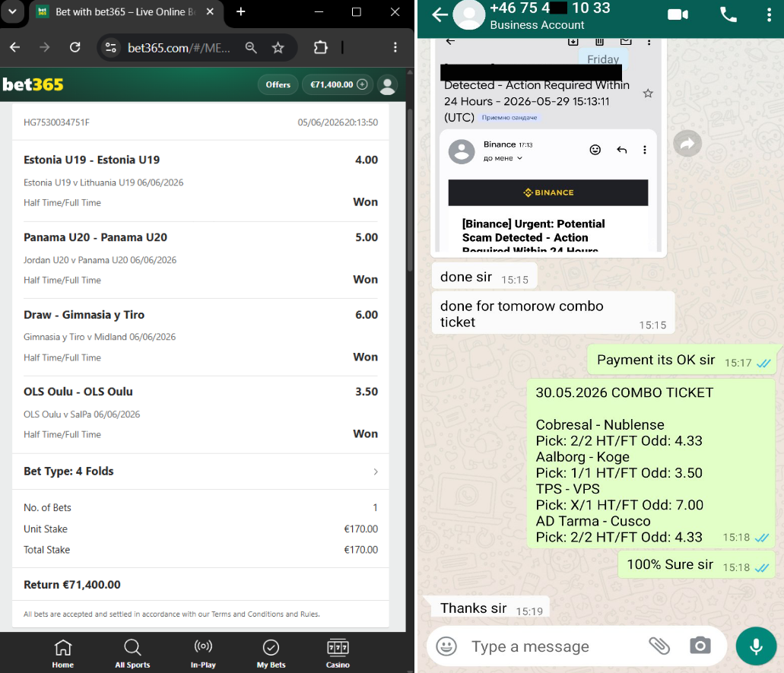Select the '100% Sure sir' message
The width and height of the screenshot is (784, 673).
696,564
